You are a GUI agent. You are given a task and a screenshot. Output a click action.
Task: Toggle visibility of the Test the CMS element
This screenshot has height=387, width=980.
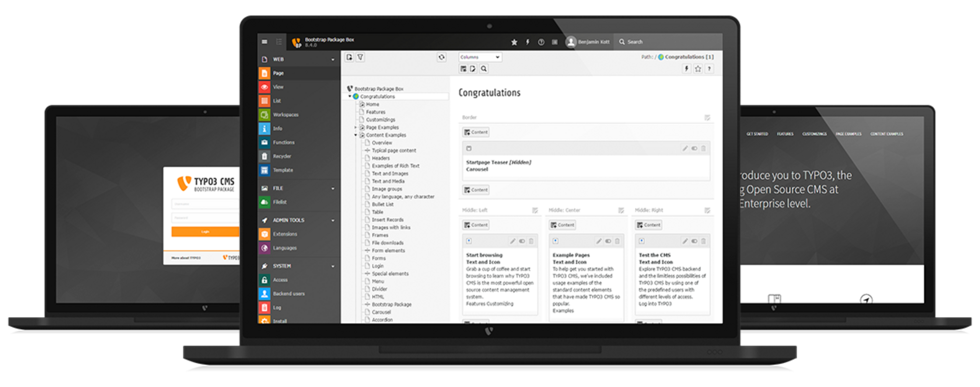tap(694, 241)
